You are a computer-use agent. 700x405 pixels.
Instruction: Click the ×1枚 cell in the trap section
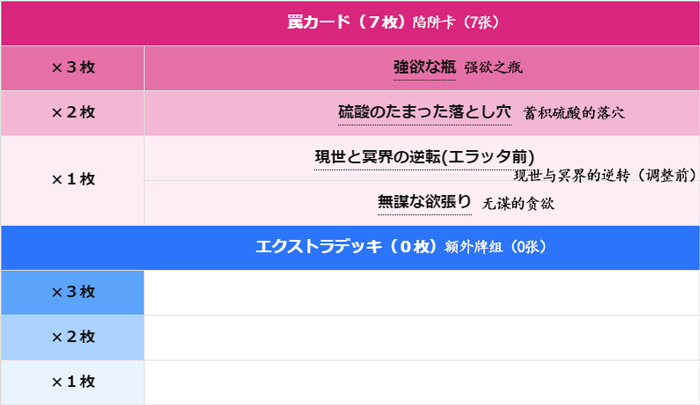[x=72, y=179]
